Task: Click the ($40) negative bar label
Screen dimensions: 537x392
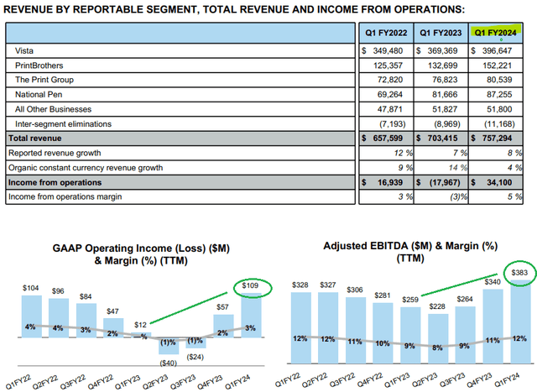Action: click(168, 363)
